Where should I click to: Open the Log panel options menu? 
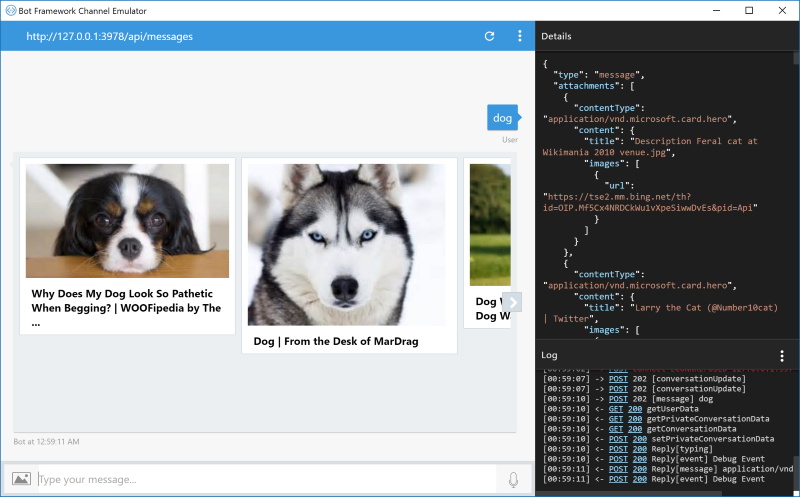pos(782,356)
